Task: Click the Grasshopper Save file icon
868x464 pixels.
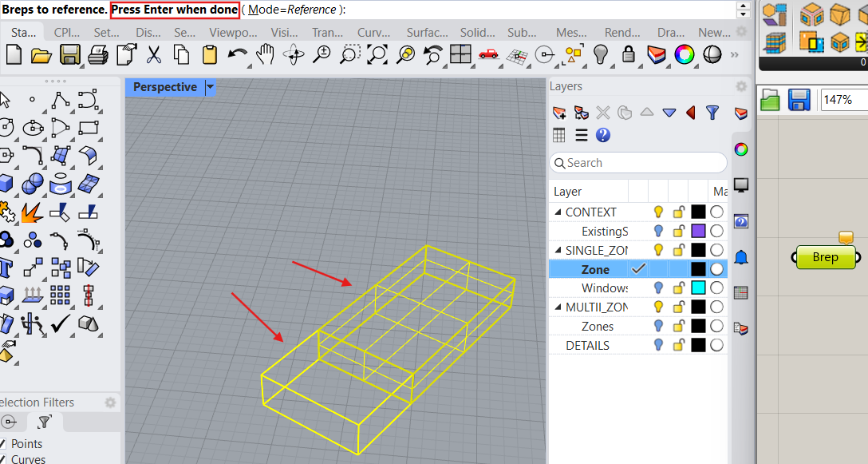Action: (x=799, y=100)
